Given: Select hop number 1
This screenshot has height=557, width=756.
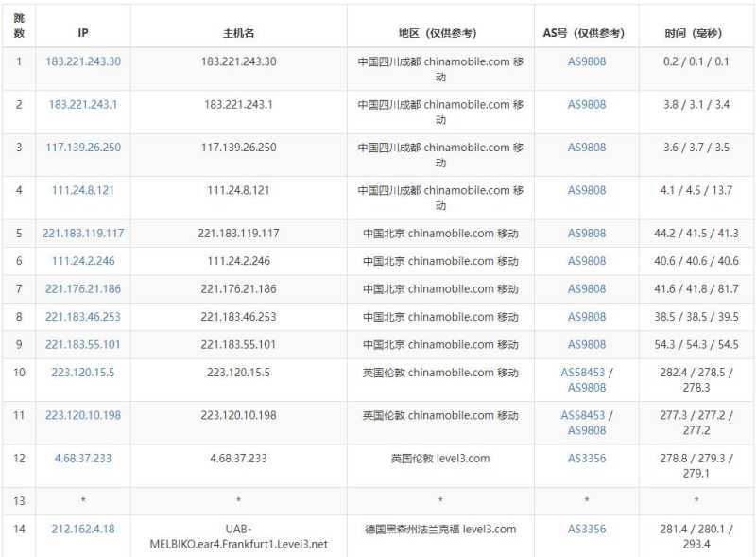Looking at the screenshot, I should coord(19,61).
